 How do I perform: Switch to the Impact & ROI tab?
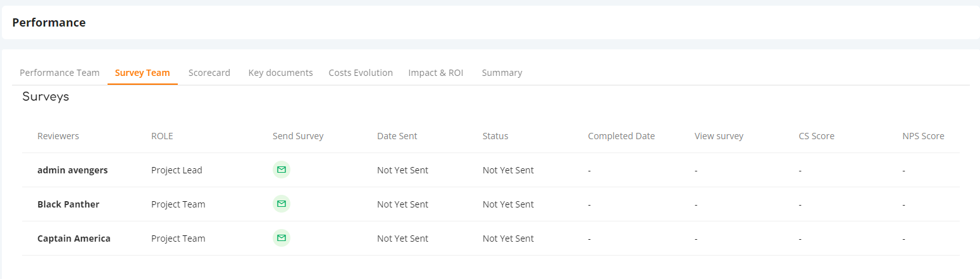(436, 73)
